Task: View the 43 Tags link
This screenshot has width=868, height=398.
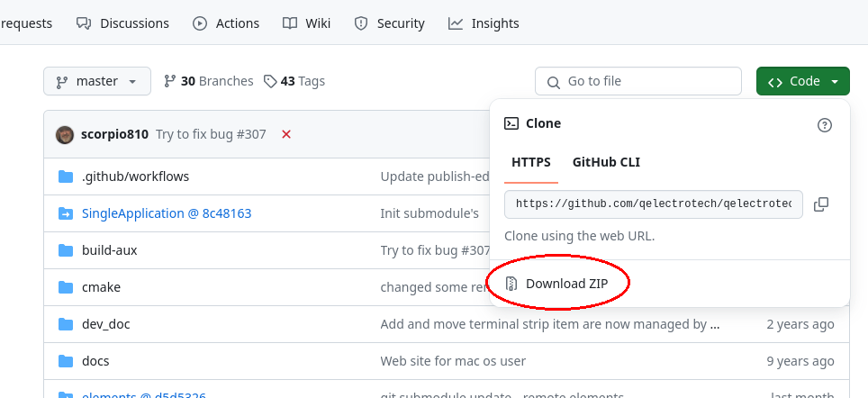Action: point(294,81)
